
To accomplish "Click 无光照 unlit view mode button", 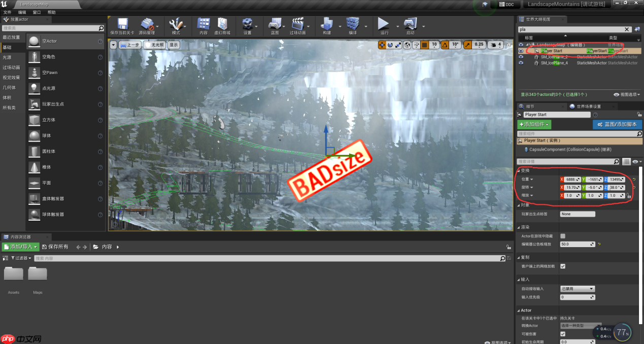I will tap(154, 45).
